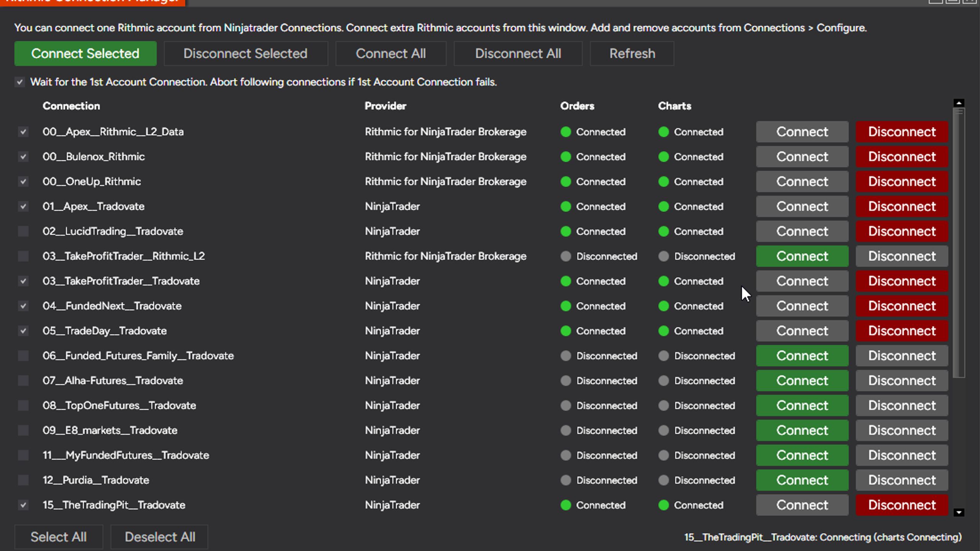Image resolution: width=980 pixels, height=551 pixels.
Task: Uncheck 00__Bulenox_Rithmic checkbox
Action: (23, 156)
